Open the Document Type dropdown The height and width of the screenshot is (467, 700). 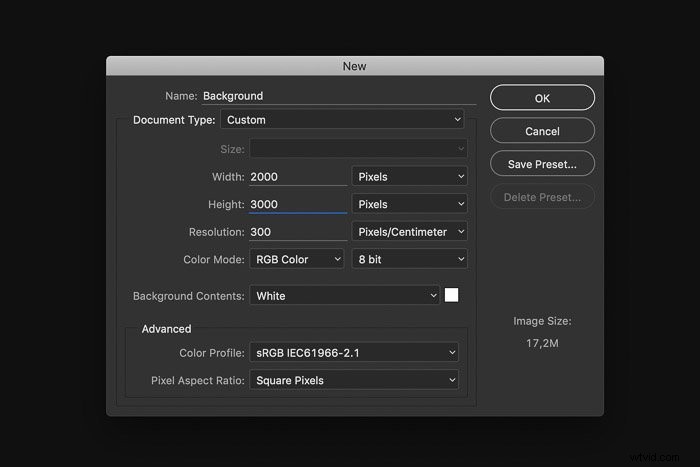pos(342,120)
